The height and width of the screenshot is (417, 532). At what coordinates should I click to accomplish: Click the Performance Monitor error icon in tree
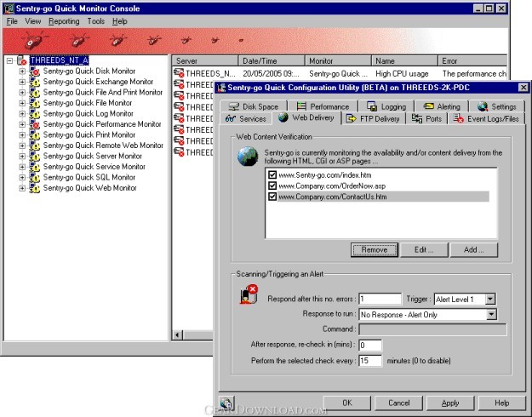(x=34, y=124)
